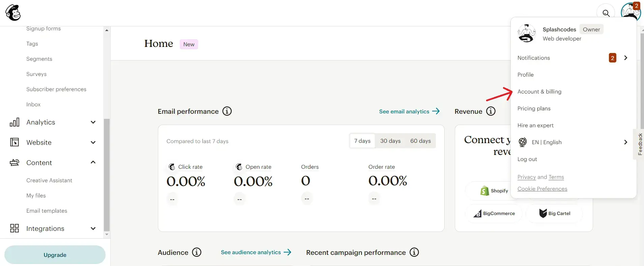Image resolution: width=644 pixels, height=266 pixels.
Task: Click Splashcodes profile picture in menu
Action: (x=527, y=33)
